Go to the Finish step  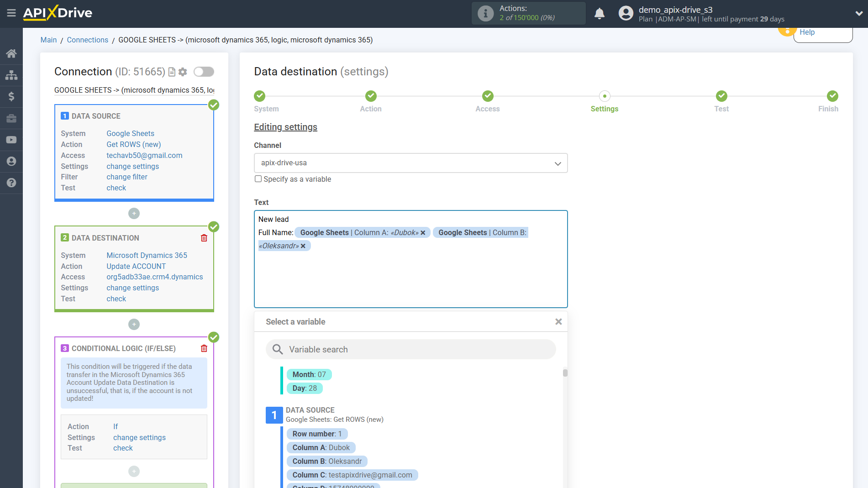pos(832,96)
